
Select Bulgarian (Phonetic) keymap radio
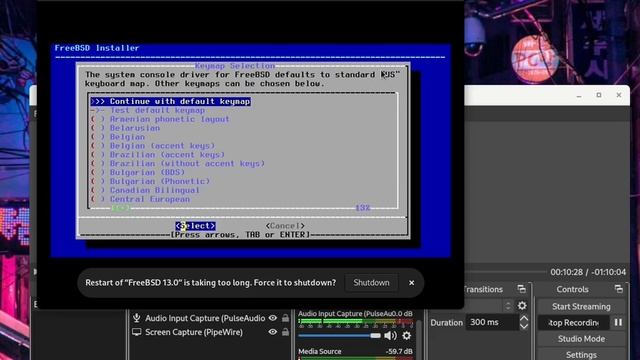[150, 181]
